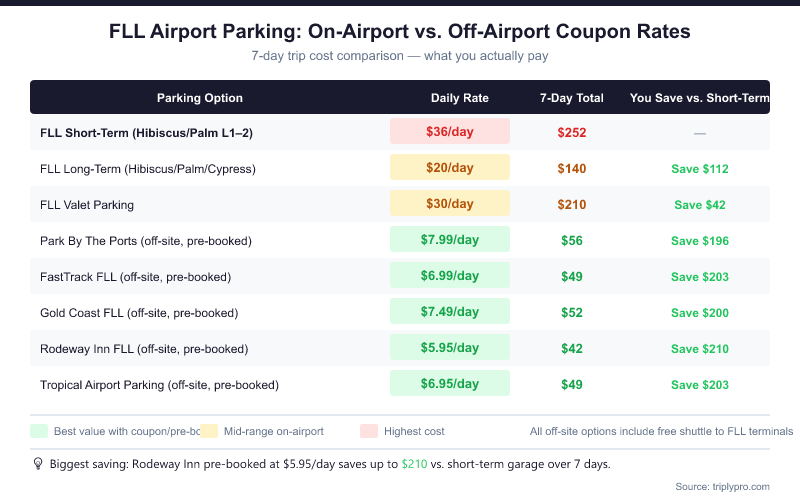Click the red Highest cost legend swatch

(369, 431)
